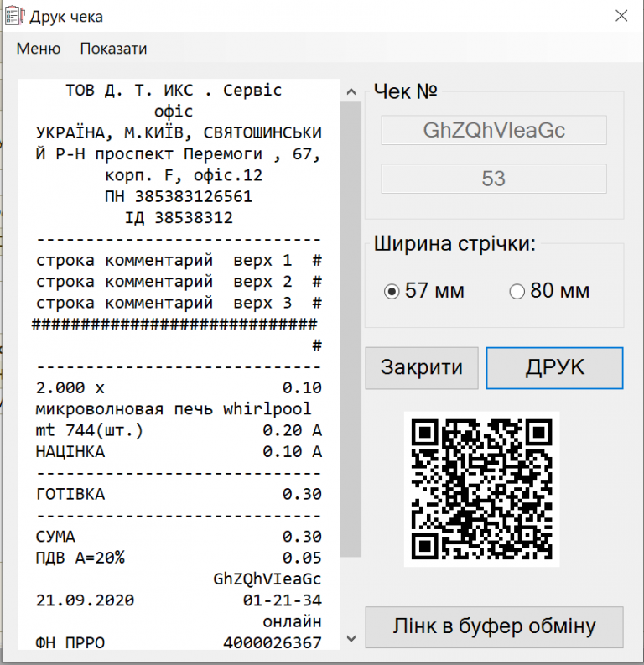
Task: Click 'строка комментарий верх 2' line
Action: (179, 281)
